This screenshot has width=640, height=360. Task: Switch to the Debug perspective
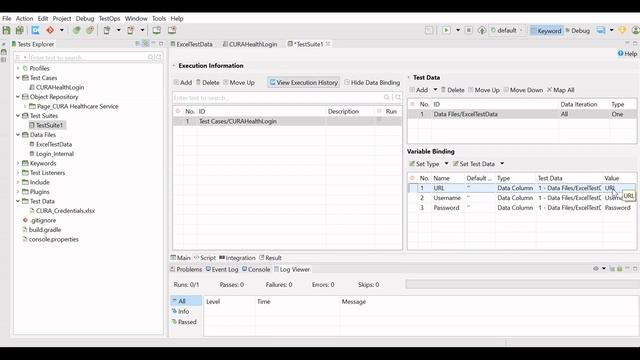coord(578,31)
